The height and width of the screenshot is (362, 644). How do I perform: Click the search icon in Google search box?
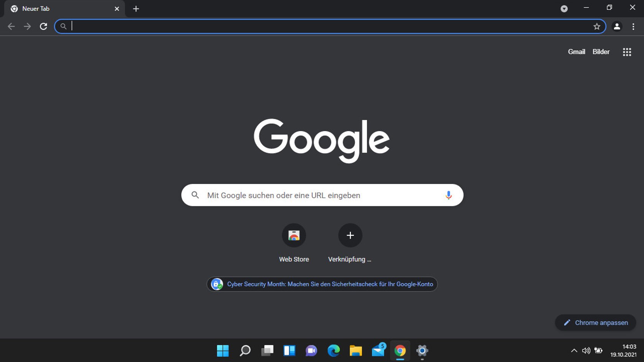(195, 195)
